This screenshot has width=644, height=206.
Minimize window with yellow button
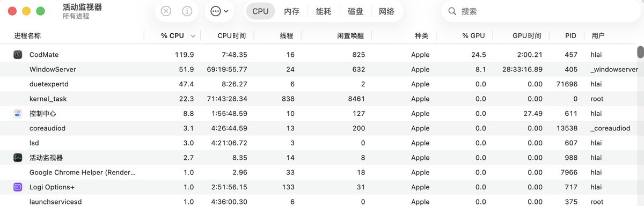pyautogui.click(x=26, y=11)
